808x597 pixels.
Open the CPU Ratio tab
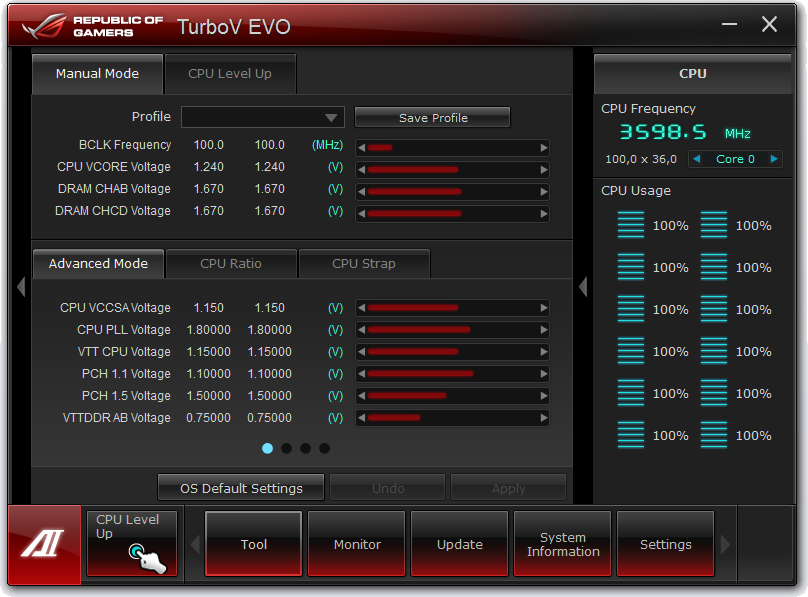231,264
